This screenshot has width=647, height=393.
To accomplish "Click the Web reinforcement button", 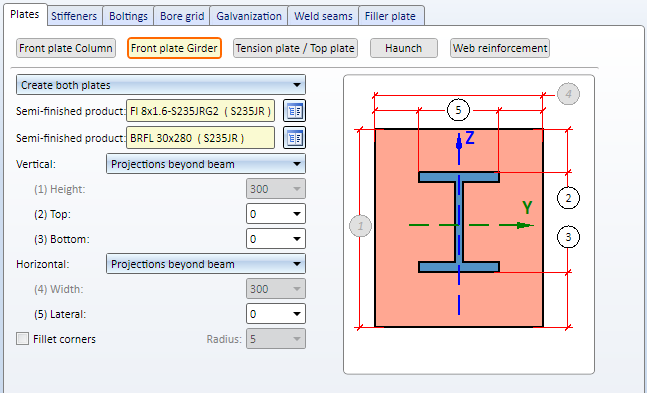I will coord(500,48).
